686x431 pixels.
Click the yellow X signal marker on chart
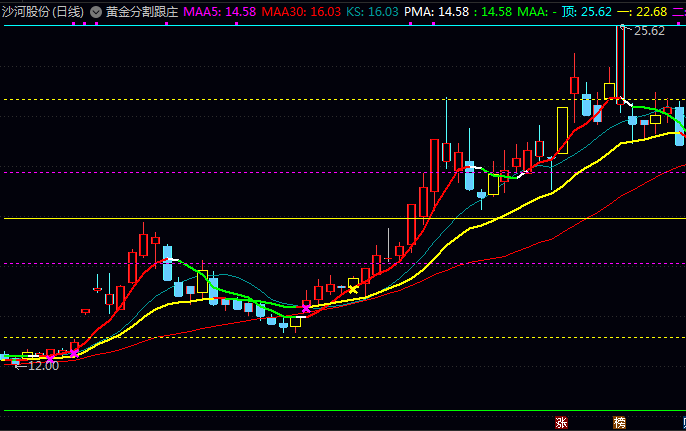[x=353, y=289]
